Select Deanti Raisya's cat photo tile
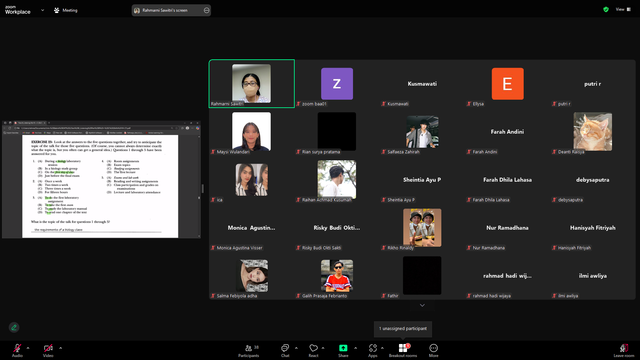This screenshot has width=640, height=360. coord(593,132)
